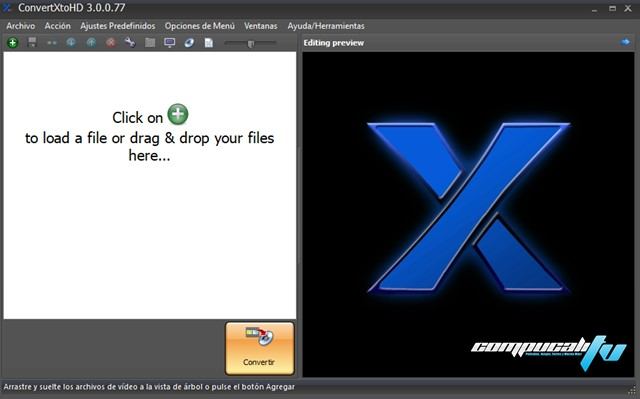Click the disc burn toolbar icon
This screenshot has width=640, height=399.
[189, 42]
